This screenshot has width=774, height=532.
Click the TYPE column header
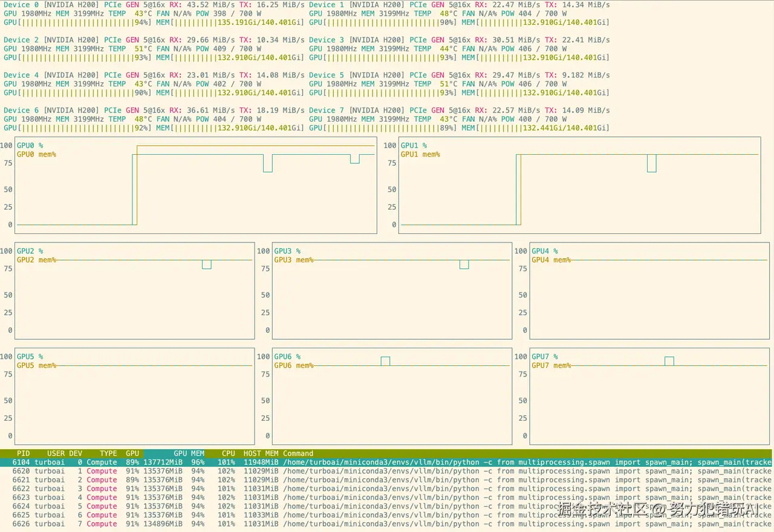[108, 453]
